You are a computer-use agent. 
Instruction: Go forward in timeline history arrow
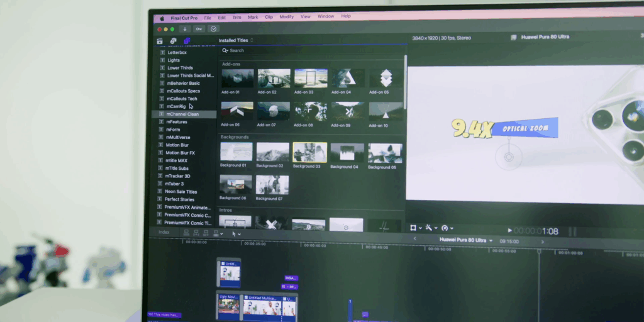542,242
